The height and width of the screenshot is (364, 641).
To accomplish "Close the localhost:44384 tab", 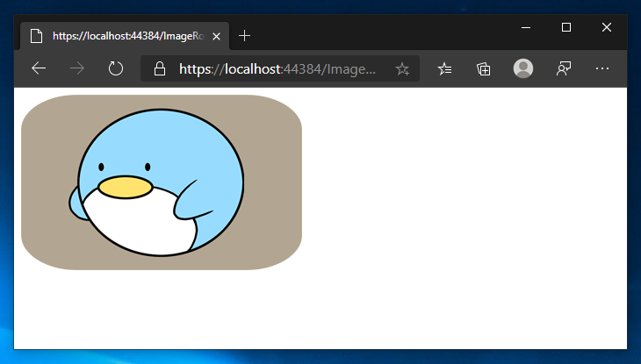I will click(x=217, y=36).
